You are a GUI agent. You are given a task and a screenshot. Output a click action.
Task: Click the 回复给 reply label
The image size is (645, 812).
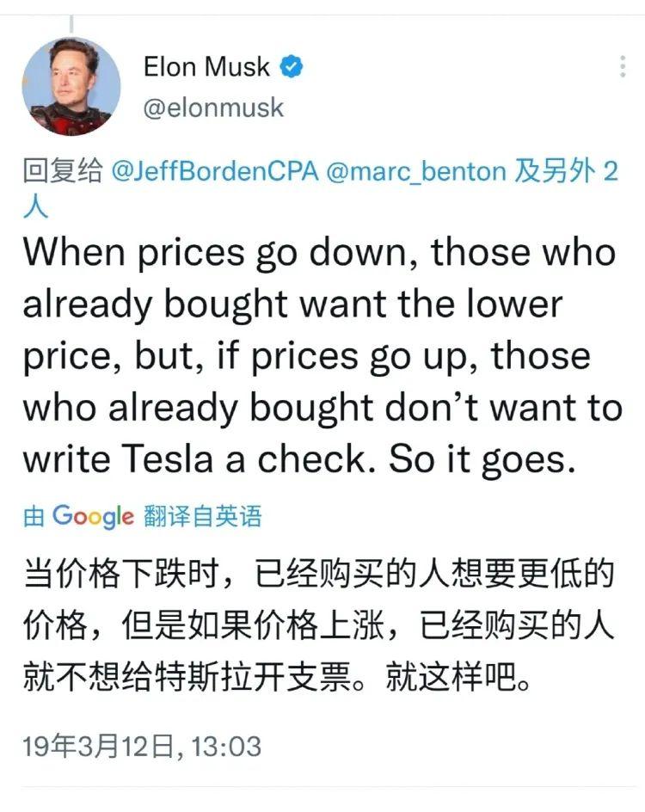(63, 171)
